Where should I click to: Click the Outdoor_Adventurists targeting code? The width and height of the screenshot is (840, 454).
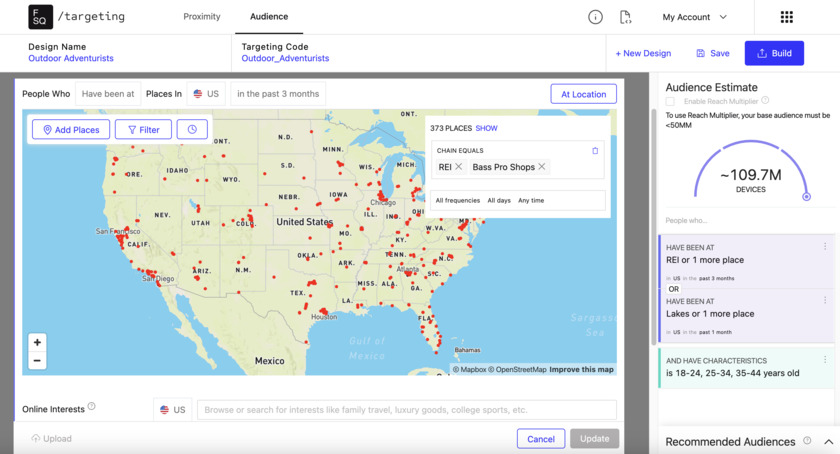285,58
